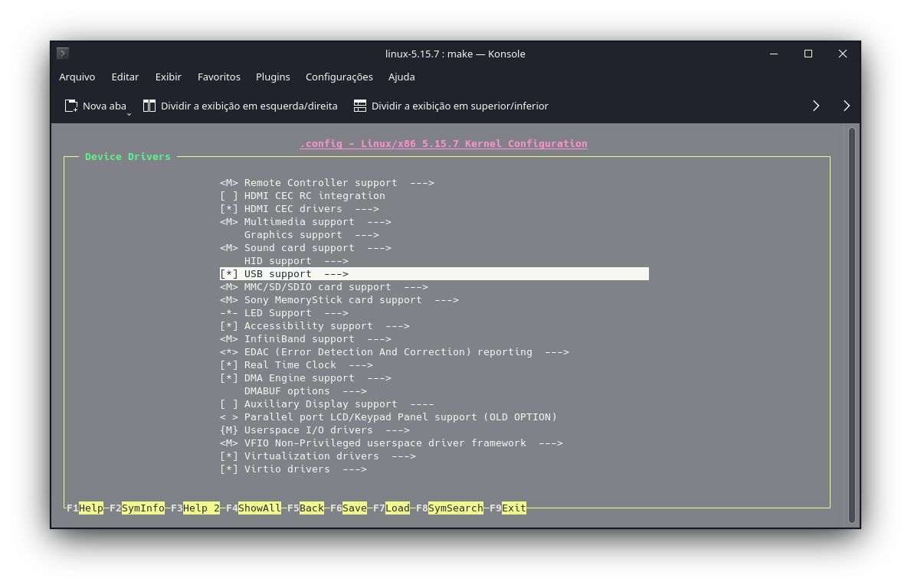Toggle Accessibility support checkbox
911x588 pixels.
click(x=229, y=325)
